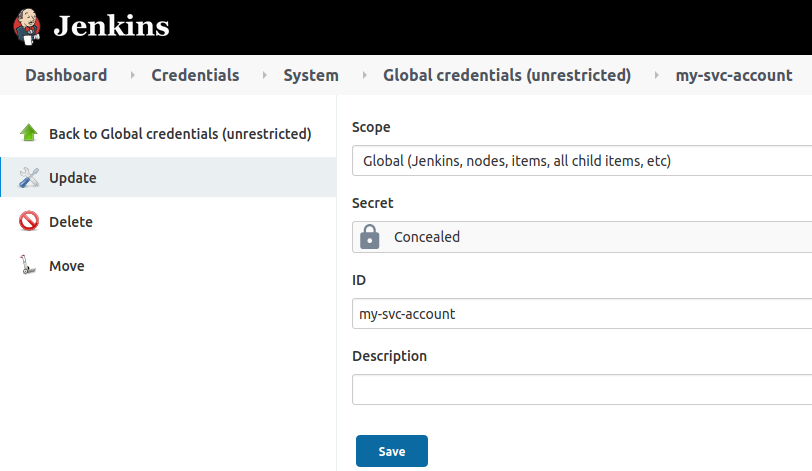
Task: Open Global credentials (unrestricted) breadcrumb
Action: tap(507, 75)
